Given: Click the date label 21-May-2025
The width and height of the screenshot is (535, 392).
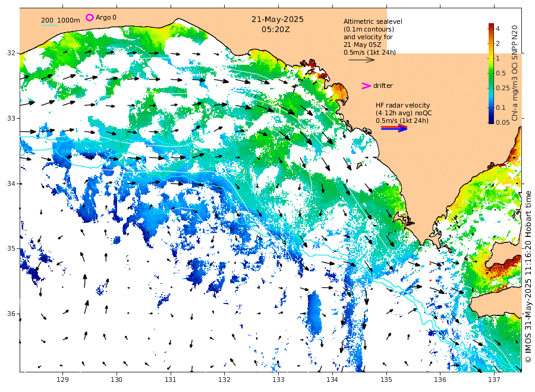Looking at the screenshot, I should [x=278, y=20].
